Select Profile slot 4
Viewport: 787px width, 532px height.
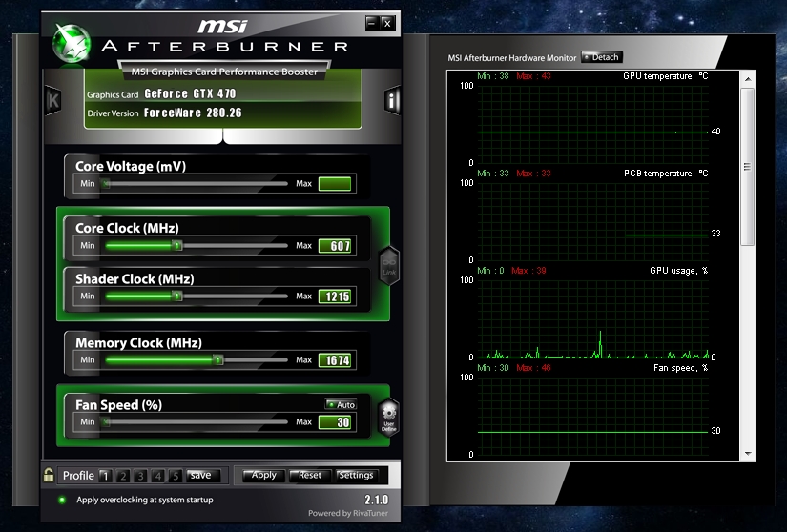coord(158,476)
